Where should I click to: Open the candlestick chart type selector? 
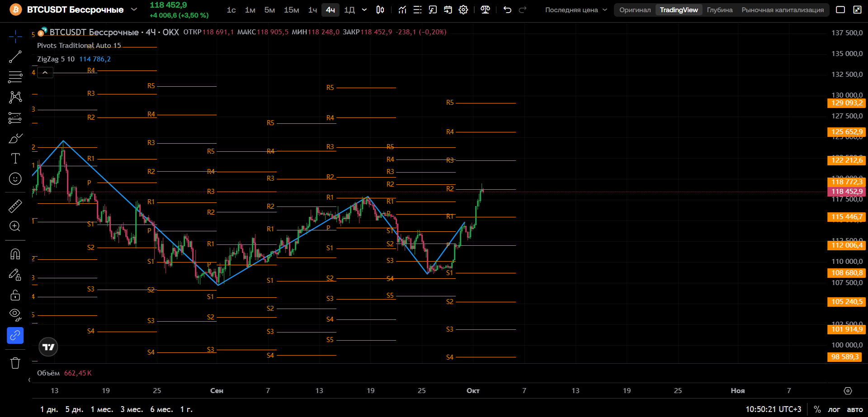tap(380, 10)
